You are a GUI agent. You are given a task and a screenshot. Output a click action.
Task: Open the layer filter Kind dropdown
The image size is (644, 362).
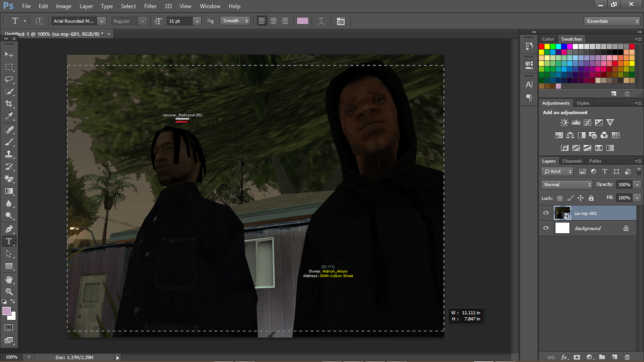(557, 171)
